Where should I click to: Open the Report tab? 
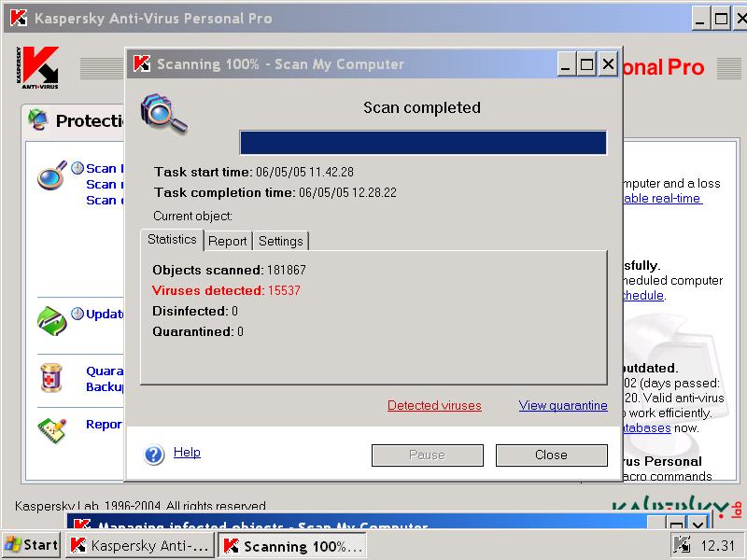(228, 241)
